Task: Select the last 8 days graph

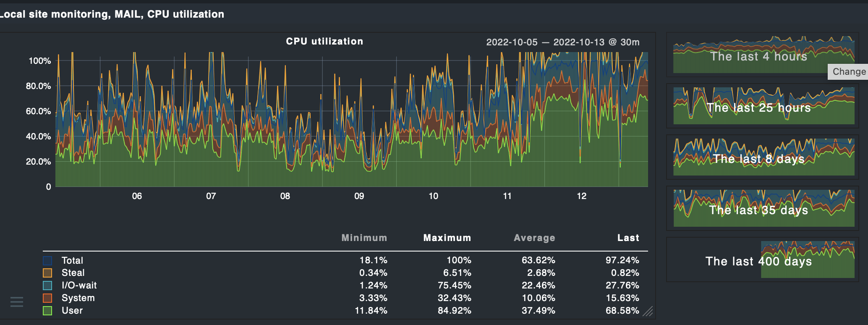Action: (x=763, y=157)
